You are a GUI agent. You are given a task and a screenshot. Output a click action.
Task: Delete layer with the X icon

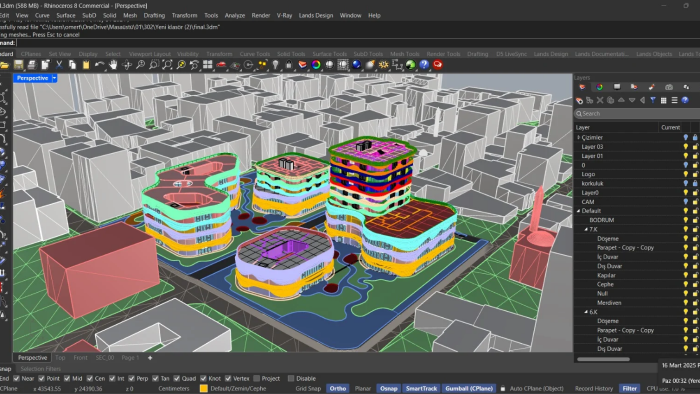(x=600, y=100)
